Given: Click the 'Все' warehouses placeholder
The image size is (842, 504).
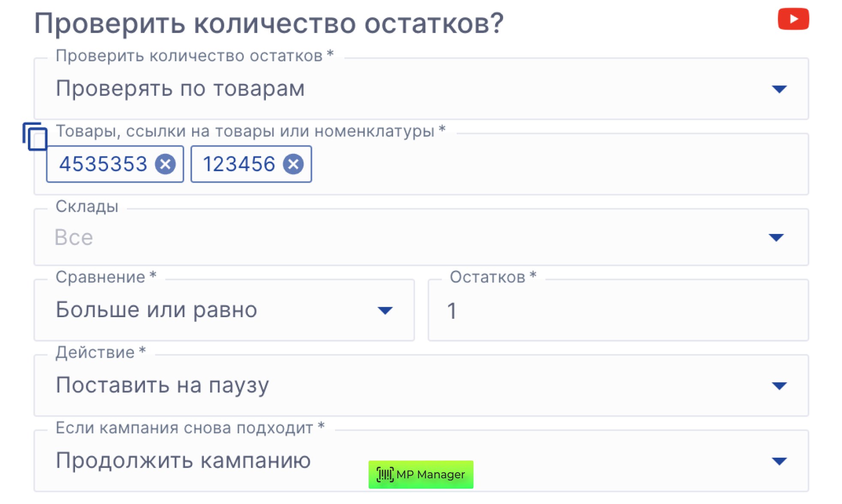Looking at the screenshot, I should coord(74,237).
